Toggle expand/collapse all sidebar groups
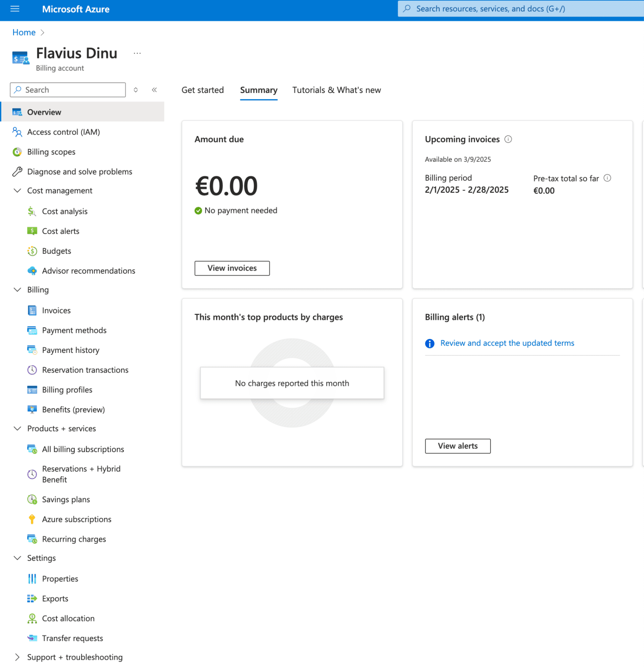This screenshot has width=644, height=668. (136, 90)
